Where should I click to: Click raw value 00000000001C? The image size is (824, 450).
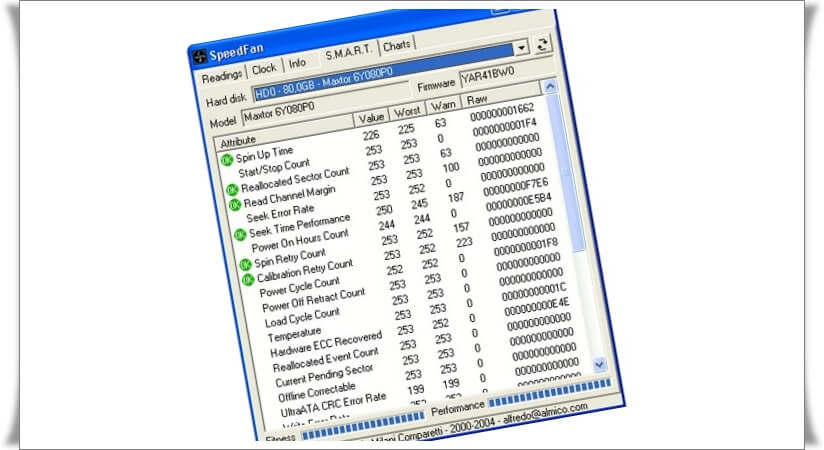pyautogui.click(x=534, y=291)
